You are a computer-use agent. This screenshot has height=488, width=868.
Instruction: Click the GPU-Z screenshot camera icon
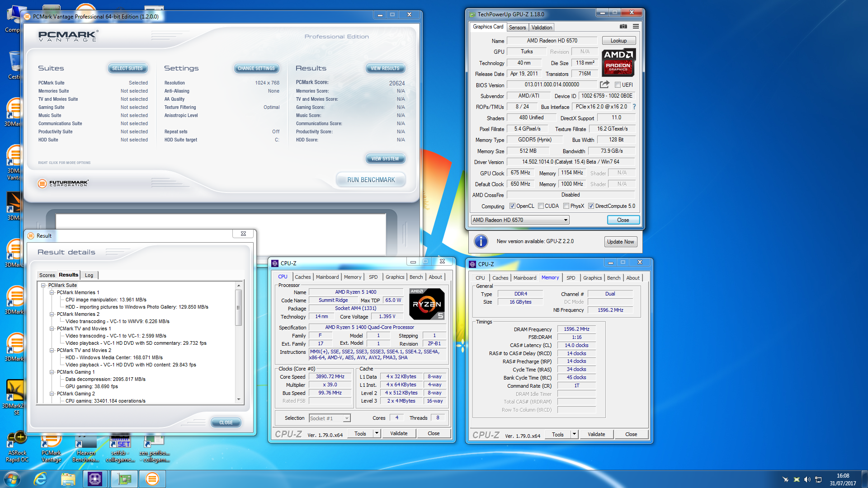[x=623, y=27]
